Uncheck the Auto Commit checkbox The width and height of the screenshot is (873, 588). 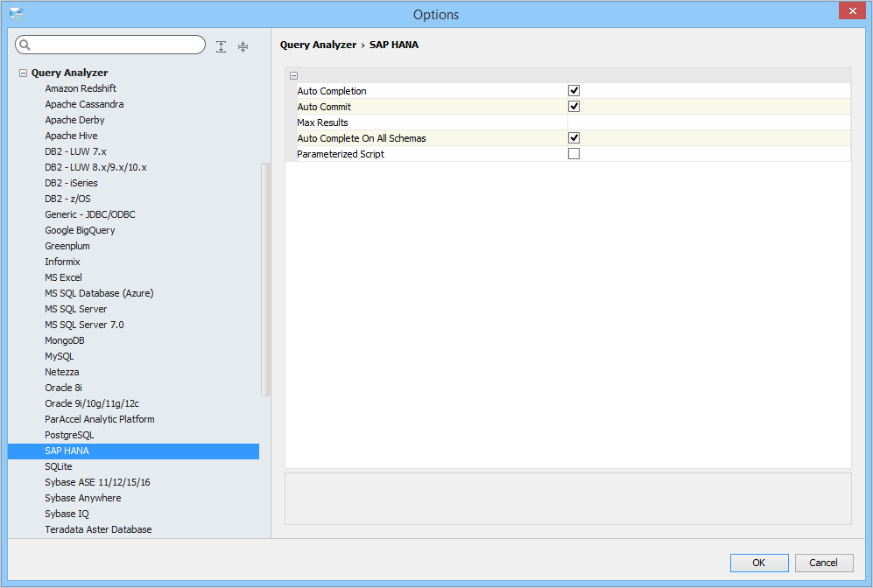tap(574, 106)
